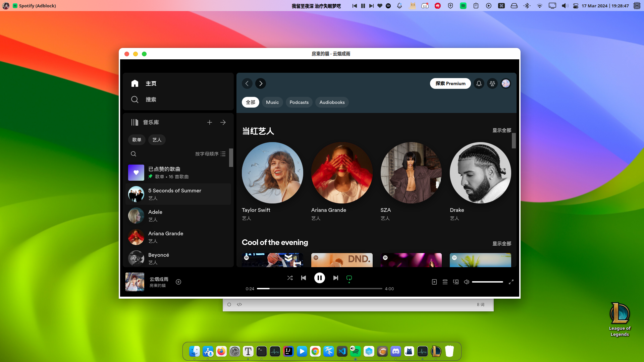The width and height of the screenshot is (644, 362).
Task: Expand the music library panel arrow
Action: pyautogui.click(x=223, y=122)
